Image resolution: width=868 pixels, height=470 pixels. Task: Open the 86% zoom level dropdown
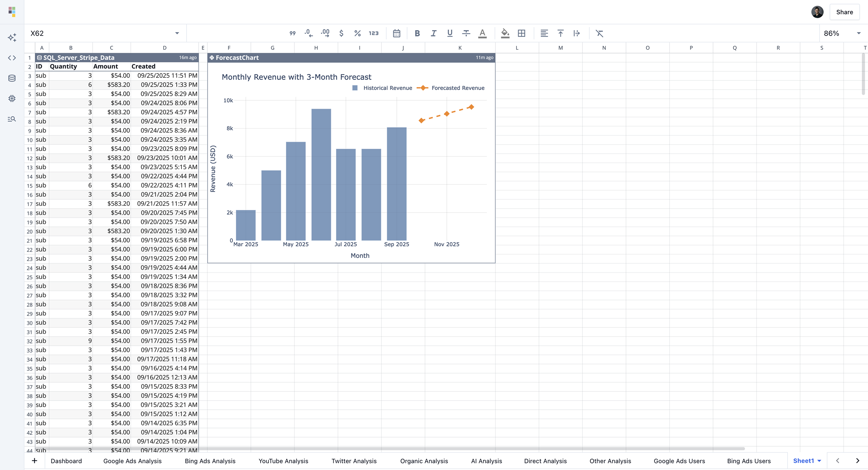(x=859, y=33)
